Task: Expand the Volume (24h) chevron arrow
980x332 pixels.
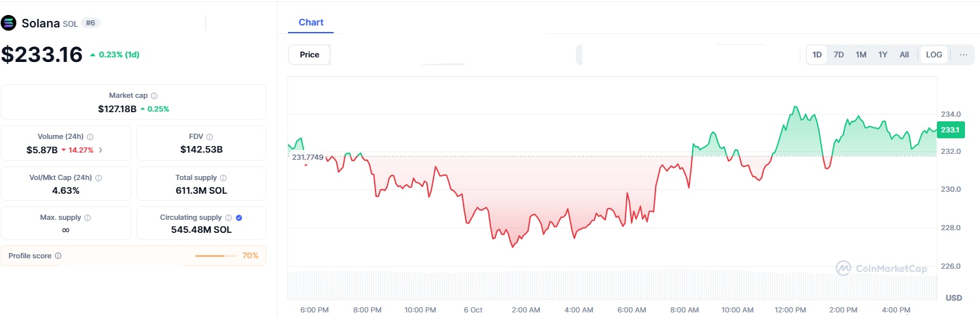Action: (101, 150)
